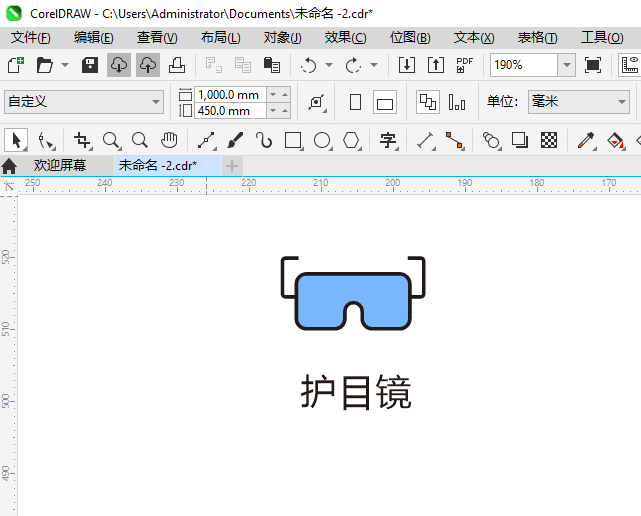The width and height of the screenshot is (641, 516).
Task: Create a new document icon
Action: pos(16,65)
